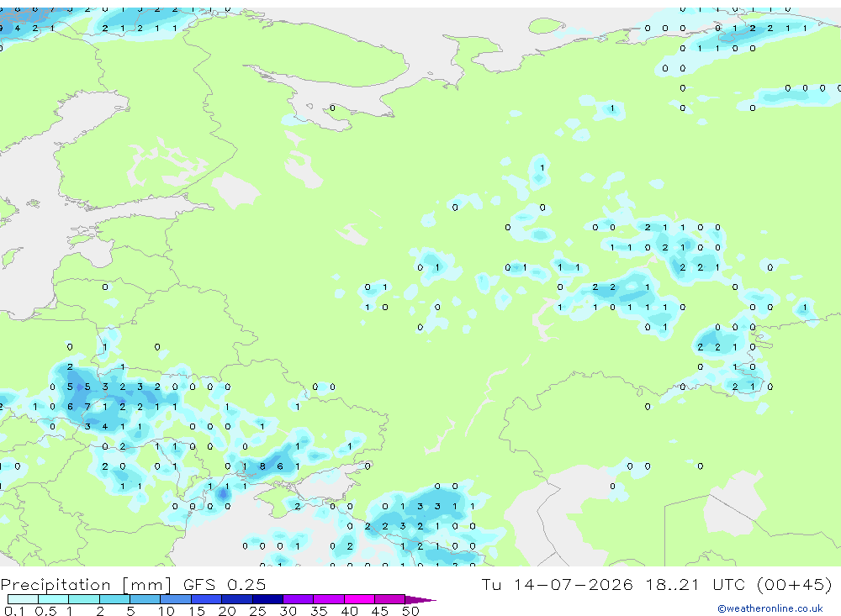The height and width of the screenshot is (616, 841).
Task: Click the "0.1" legend scale label
Action: point(14,611)
